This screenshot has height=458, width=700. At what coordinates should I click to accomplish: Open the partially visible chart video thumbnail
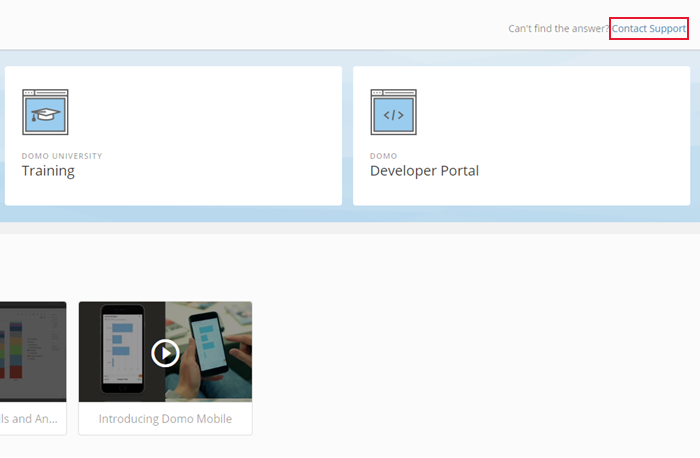pos(32,351)
